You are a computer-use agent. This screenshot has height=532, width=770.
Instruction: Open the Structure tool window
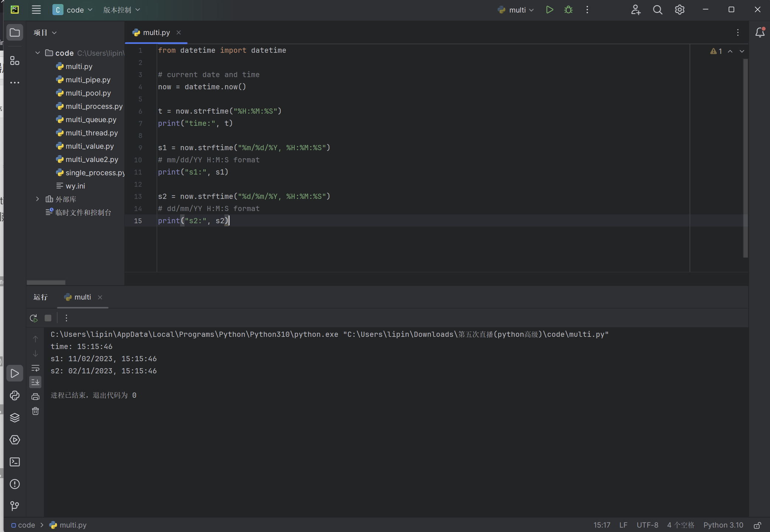click(15, 61)
